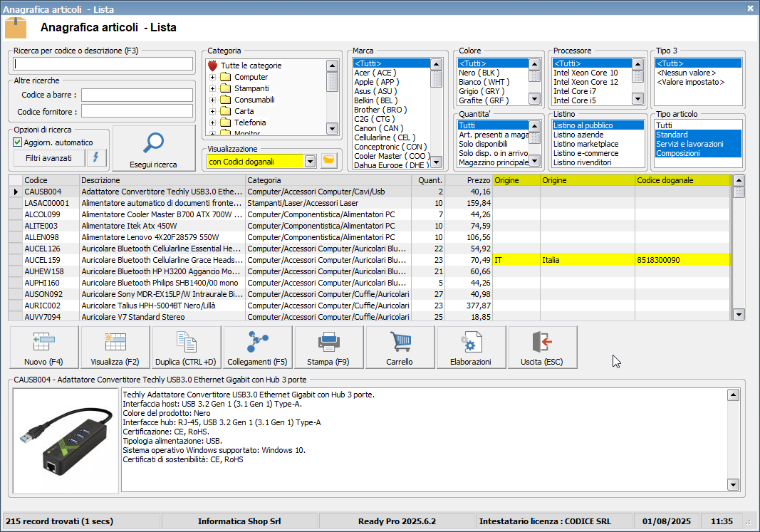
Task: Print list using Stampa (F9)
Action: (328, 348)
